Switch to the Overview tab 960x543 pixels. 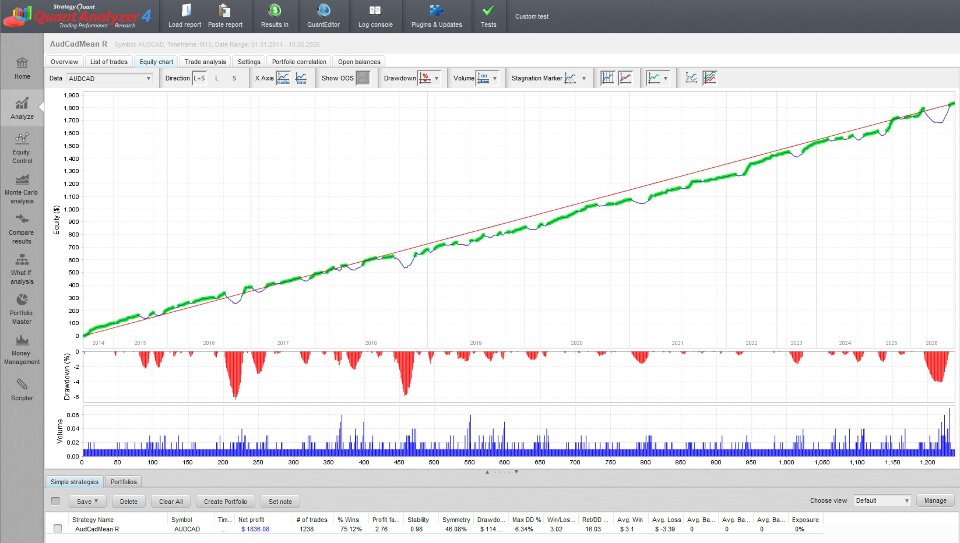pyautogui.click(x=64, y=62)
